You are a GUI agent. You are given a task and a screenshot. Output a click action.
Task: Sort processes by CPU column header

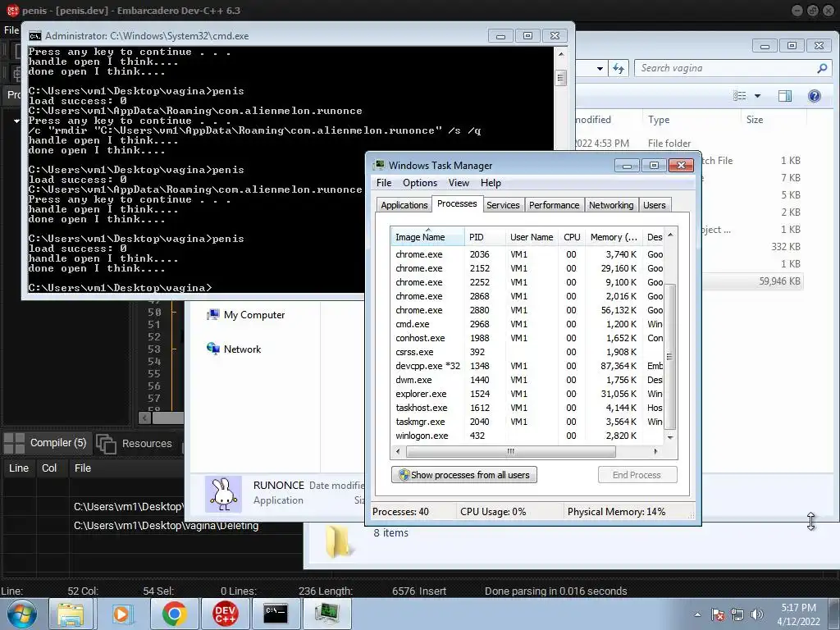tap(572, 237)
